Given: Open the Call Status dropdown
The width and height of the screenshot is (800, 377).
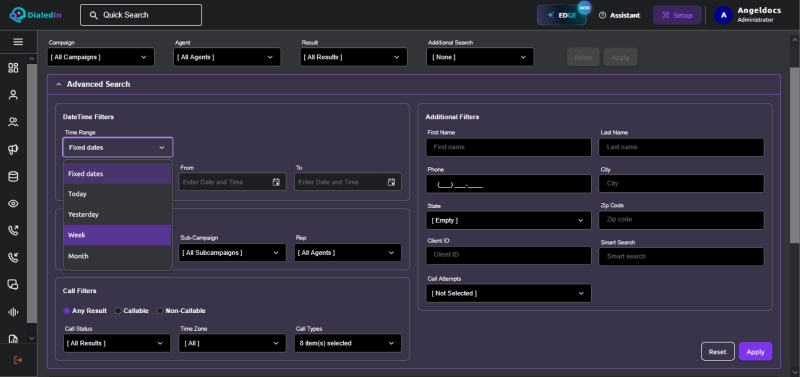Looking at the screenshot, I should click(117, 343).
